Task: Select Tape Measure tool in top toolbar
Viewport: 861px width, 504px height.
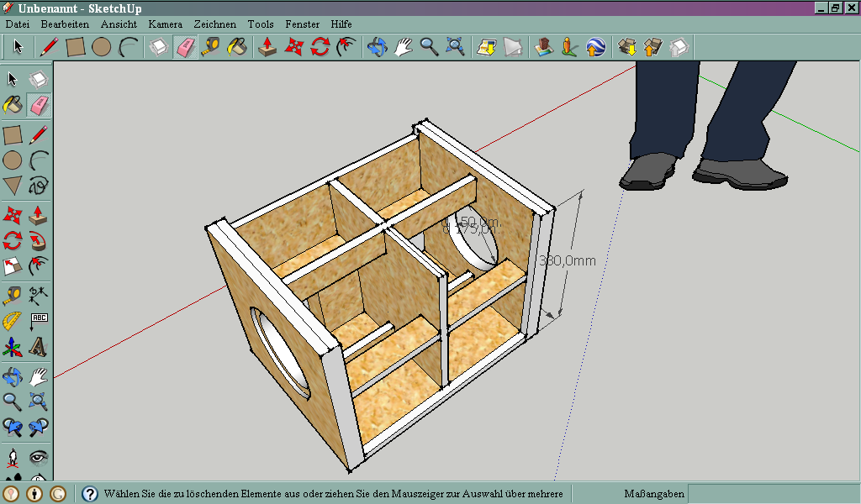Action: click(211, 47)
